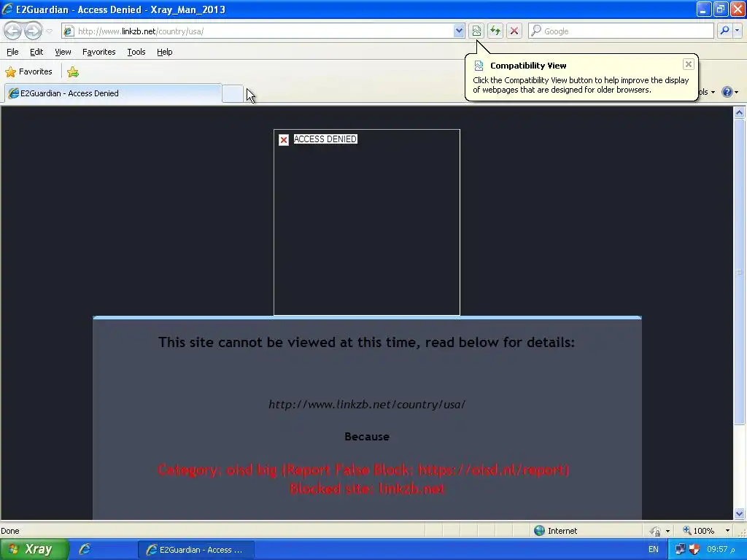Open the Favorites menu

click(x=98, y=52)
